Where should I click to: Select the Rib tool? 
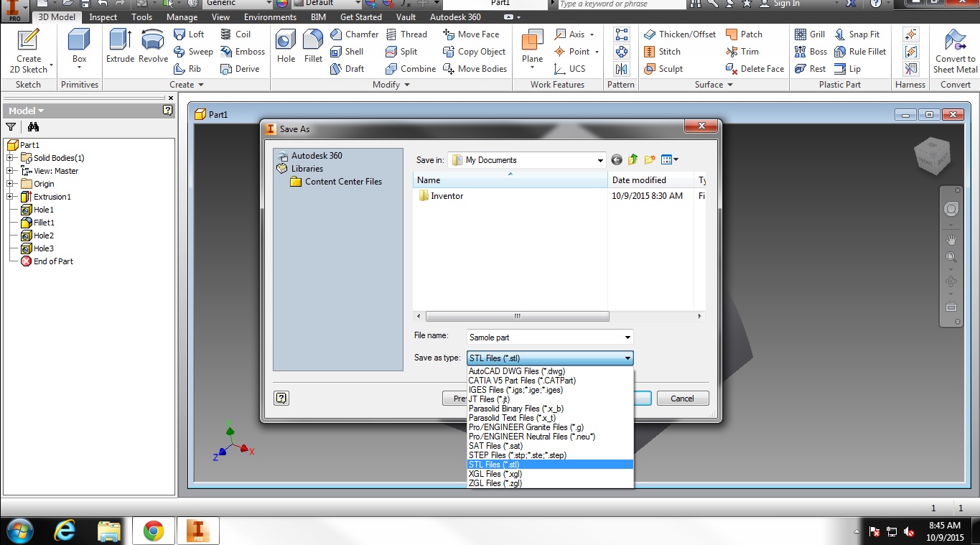(187, 69)
